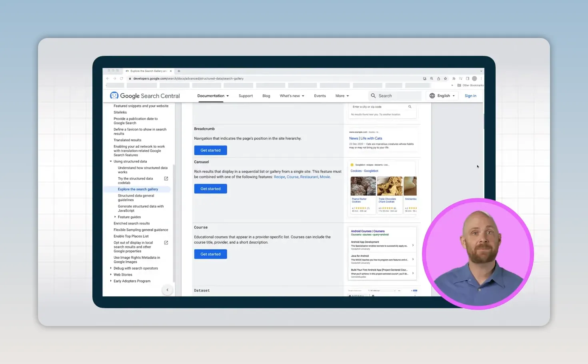Open 'Flexible Sampling general guidance' in sidebar
588x364 pixels.
pos(141,230)
